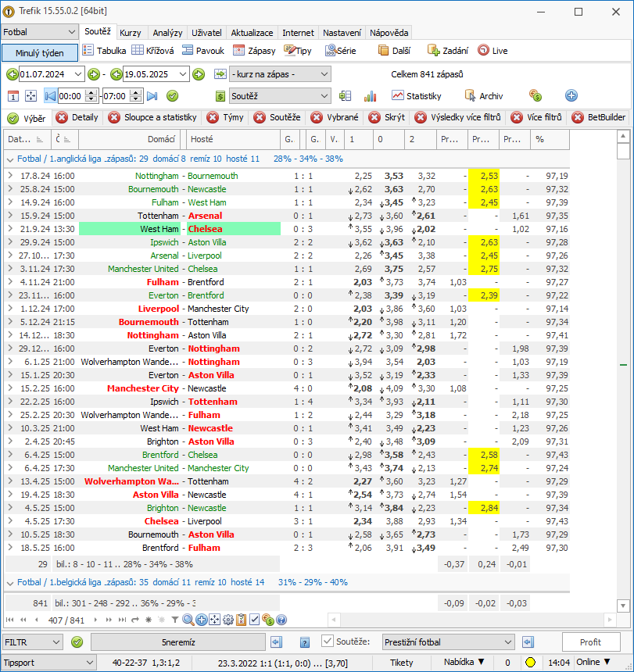Image resolution: width=634 pixels, height=672 pixels.
Task: Open the Fotbal sport dropdown
Action: point(39,32)
